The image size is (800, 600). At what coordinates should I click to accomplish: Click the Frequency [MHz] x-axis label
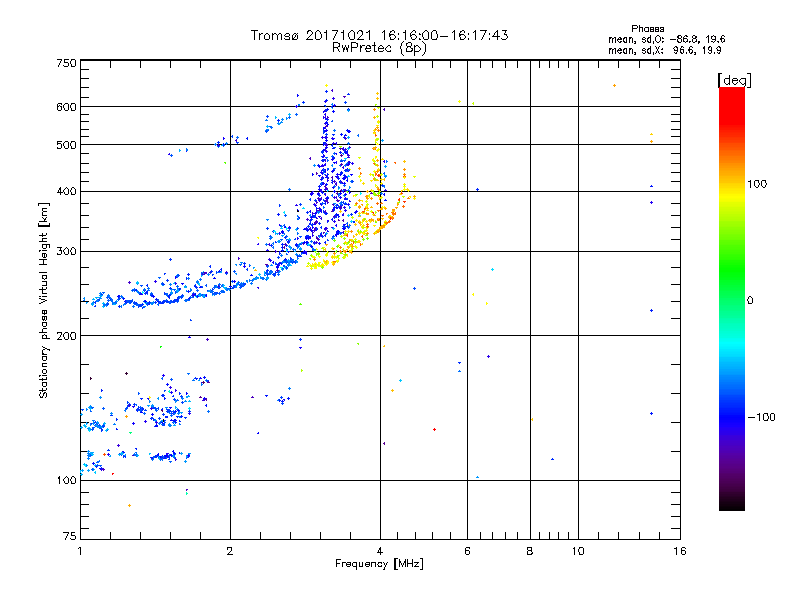point(379,566)
